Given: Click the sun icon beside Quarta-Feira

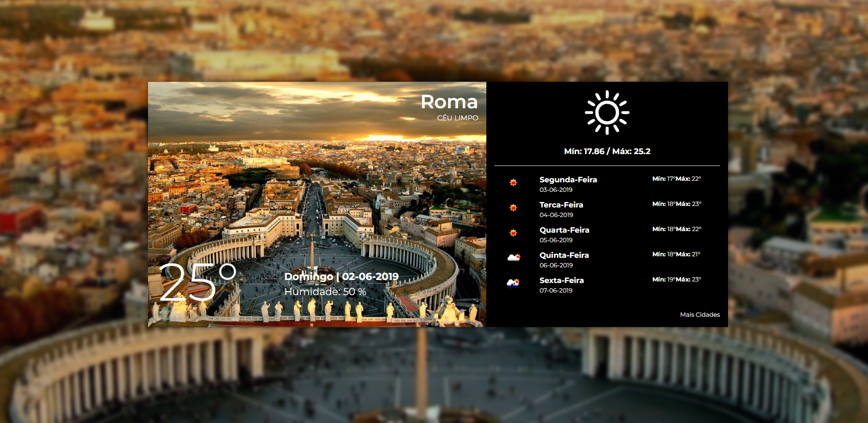Looking at the screenshot, I should click(x=513, y=233).
